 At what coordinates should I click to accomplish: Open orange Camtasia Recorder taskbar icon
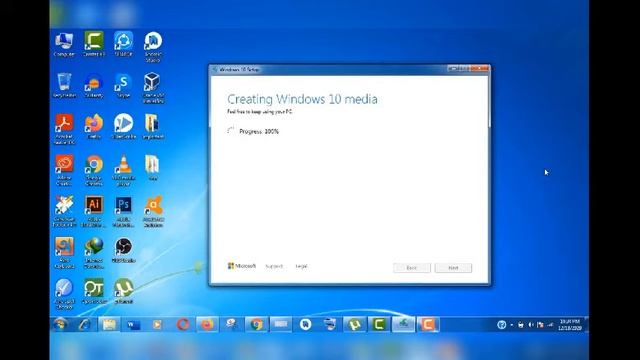(x=428, y=324)
